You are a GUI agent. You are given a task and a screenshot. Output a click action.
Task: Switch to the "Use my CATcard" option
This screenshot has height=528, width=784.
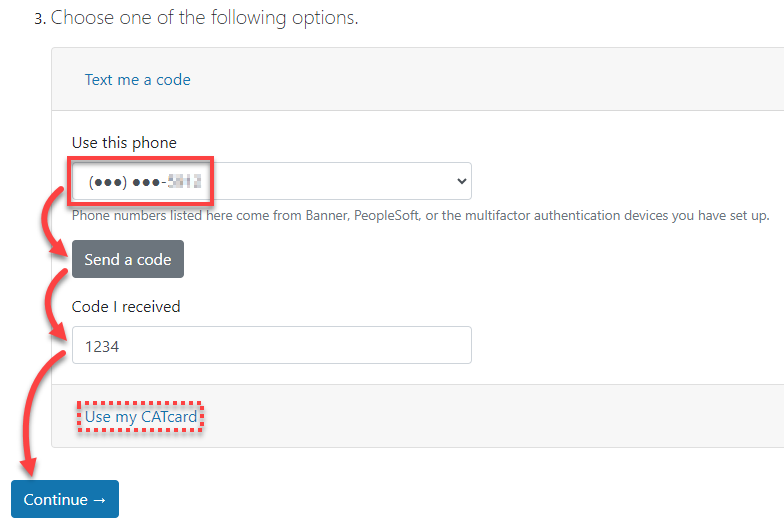coord(140,416)
